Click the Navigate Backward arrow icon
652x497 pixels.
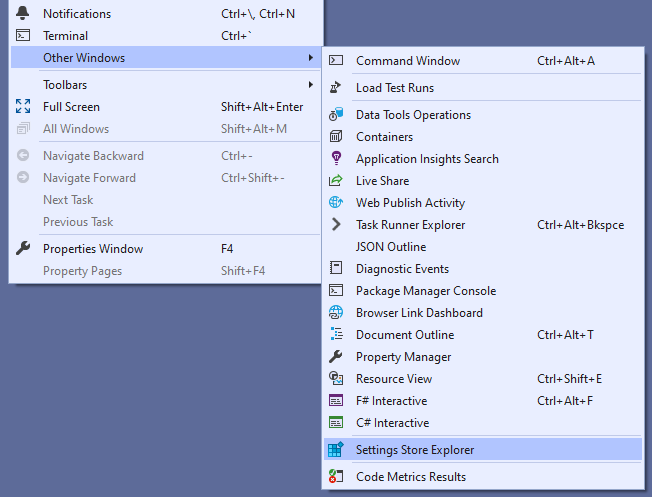click(x=23, y=156)
